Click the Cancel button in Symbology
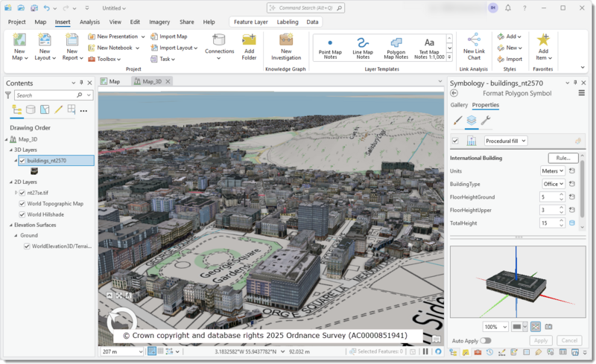 [569, 340]
